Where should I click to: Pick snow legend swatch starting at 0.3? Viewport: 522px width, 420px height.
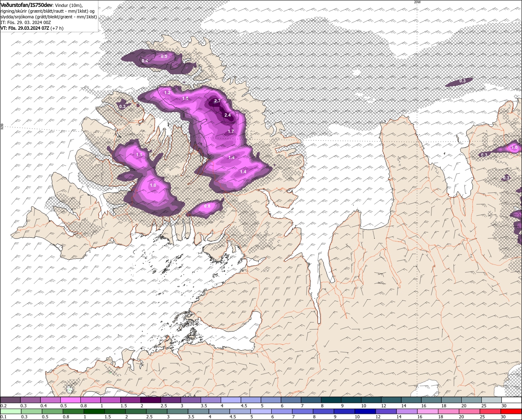click(x=31, y=400)
